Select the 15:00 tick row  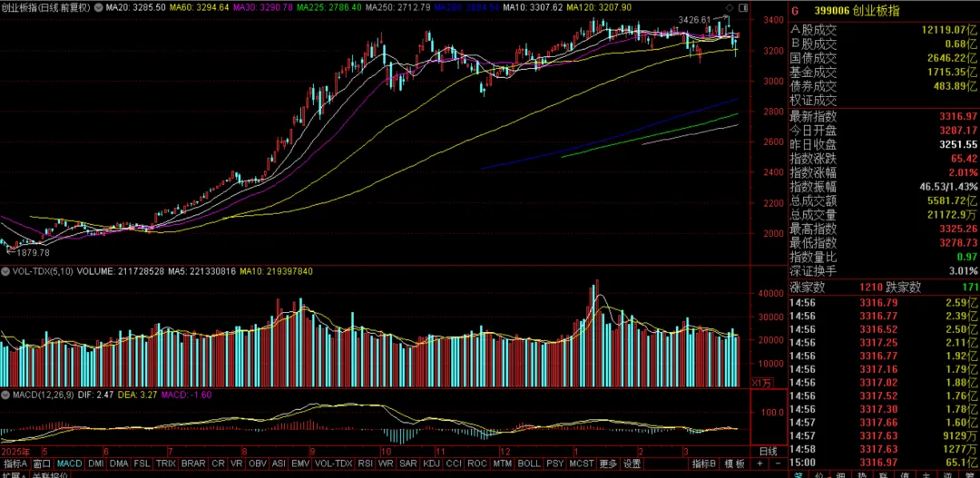pyautogui.click(x=884, y=463)
